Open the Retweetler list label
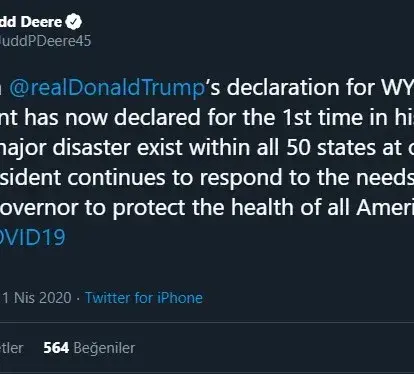 coord(12,348)
